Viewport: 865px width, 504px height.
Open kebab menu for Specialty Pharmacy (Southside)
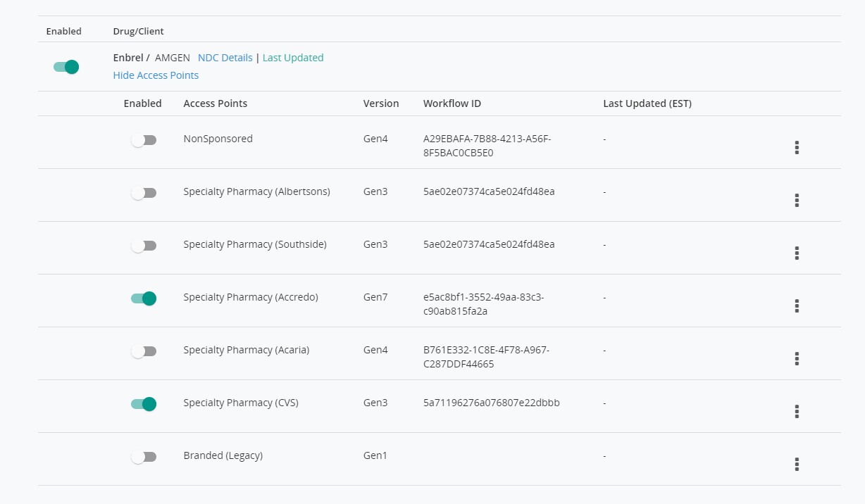797,253
